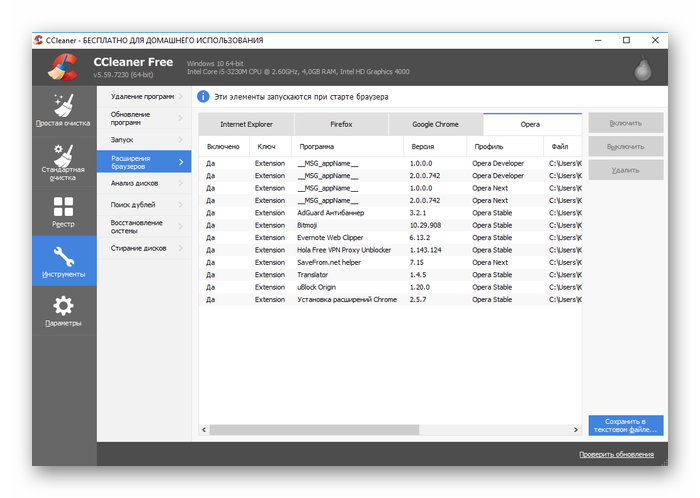Open the Registry (Реестр) section
Viewport: 700px width, 498px height.
[x=63, y=212]
